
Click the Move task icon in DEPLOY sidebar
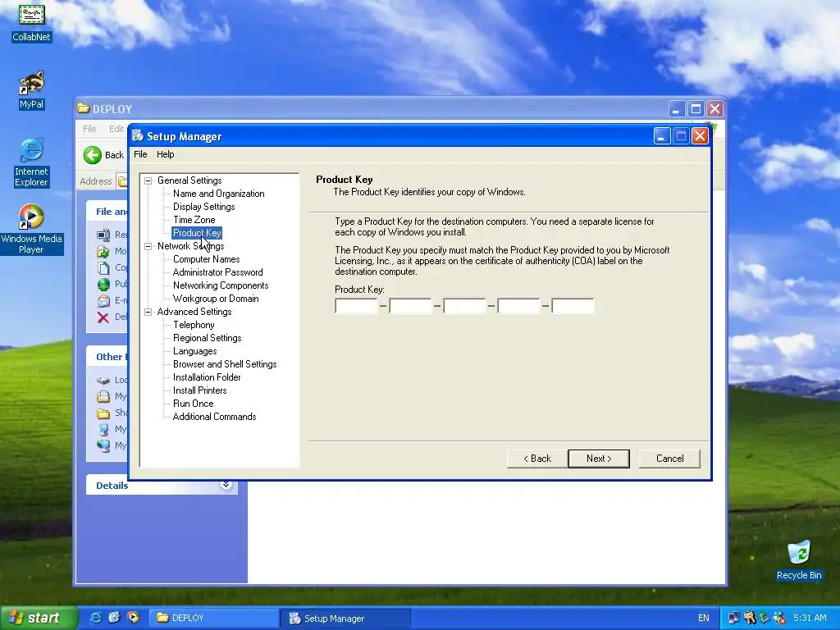(x=103, y=251)
